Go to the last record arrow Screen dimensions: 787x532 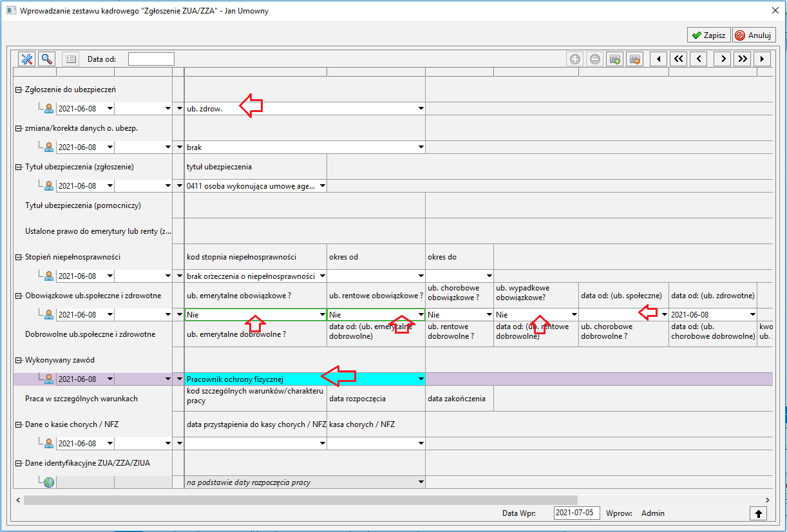(x=763, y=59)
